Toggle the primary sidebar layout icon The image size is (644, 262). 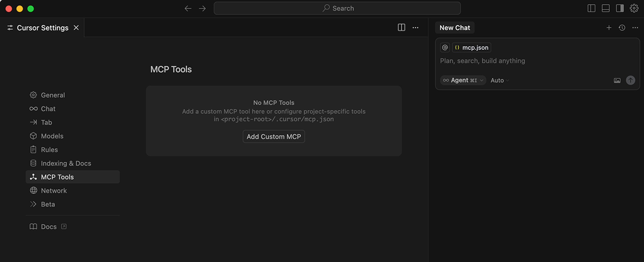[x=591, y=8]
